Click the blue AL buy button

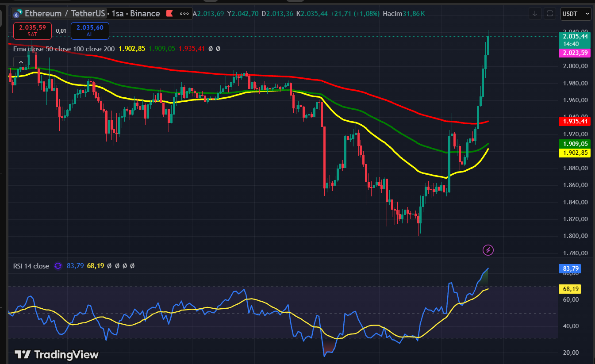click(x=90, y=31)
